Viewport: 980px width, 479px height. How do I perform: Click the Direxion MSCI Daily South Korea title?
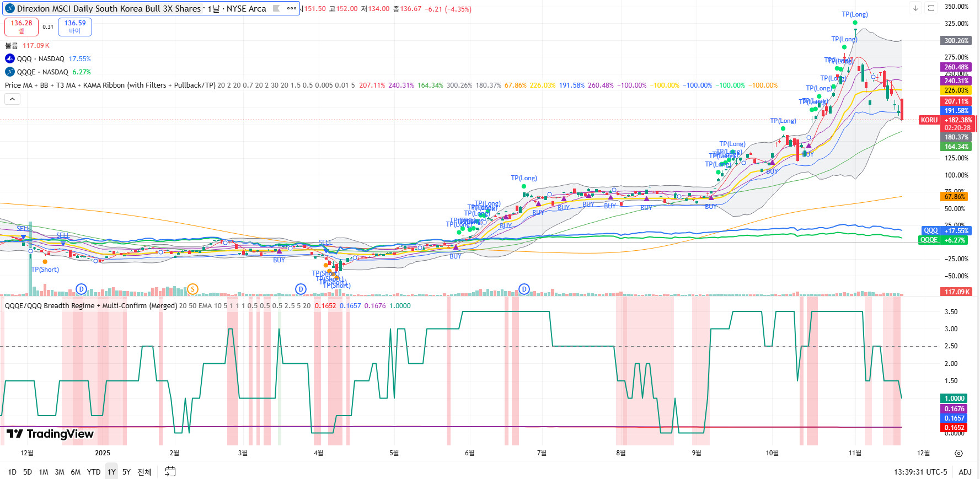109,8
